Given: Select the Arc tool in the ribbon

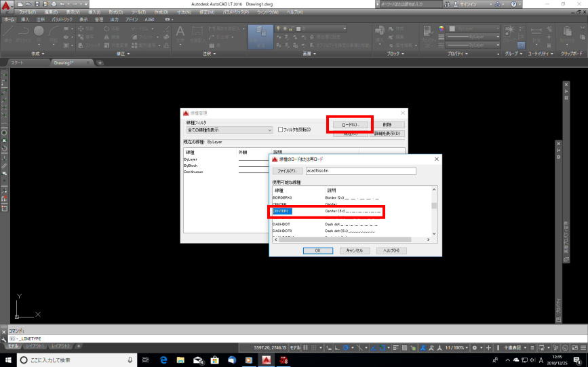Looking at the screenshot, I should click(54, 34).
